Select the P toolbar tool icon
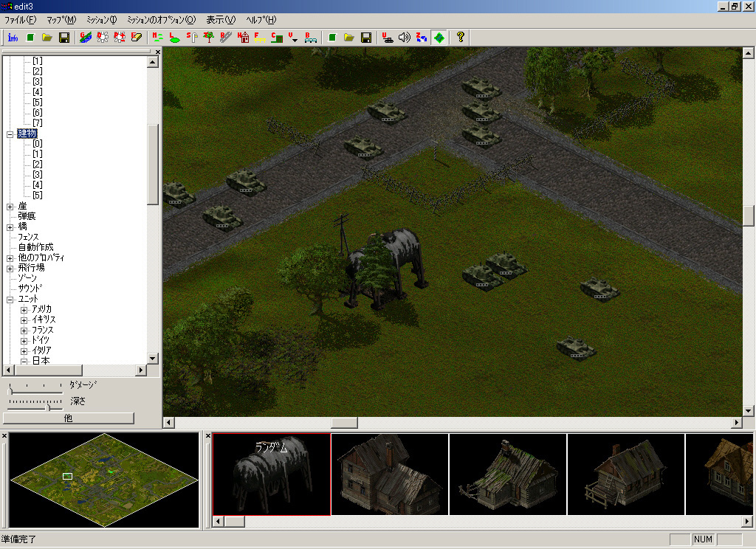756x549 pixels. [x=120, y=38]
